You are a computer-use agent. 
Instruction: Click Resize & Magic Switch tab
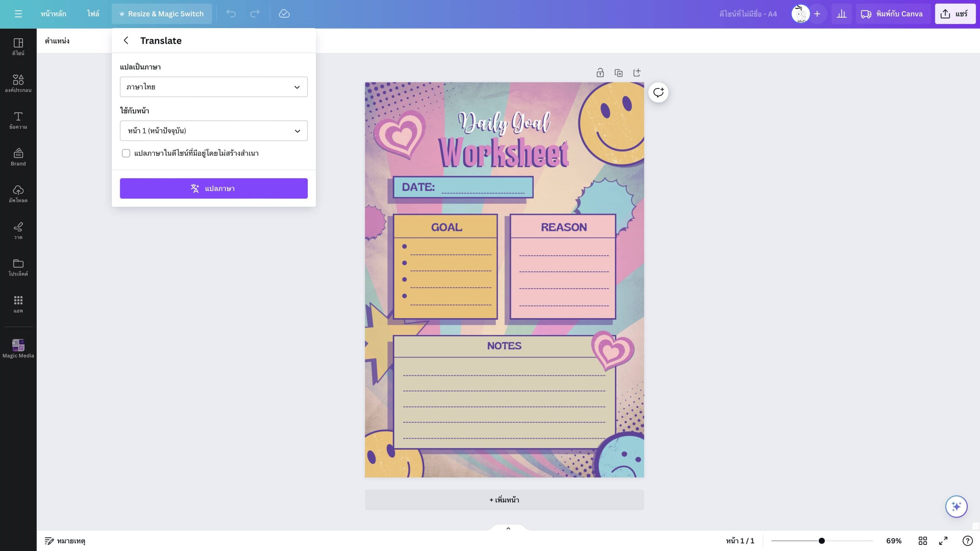coord(162,14)
